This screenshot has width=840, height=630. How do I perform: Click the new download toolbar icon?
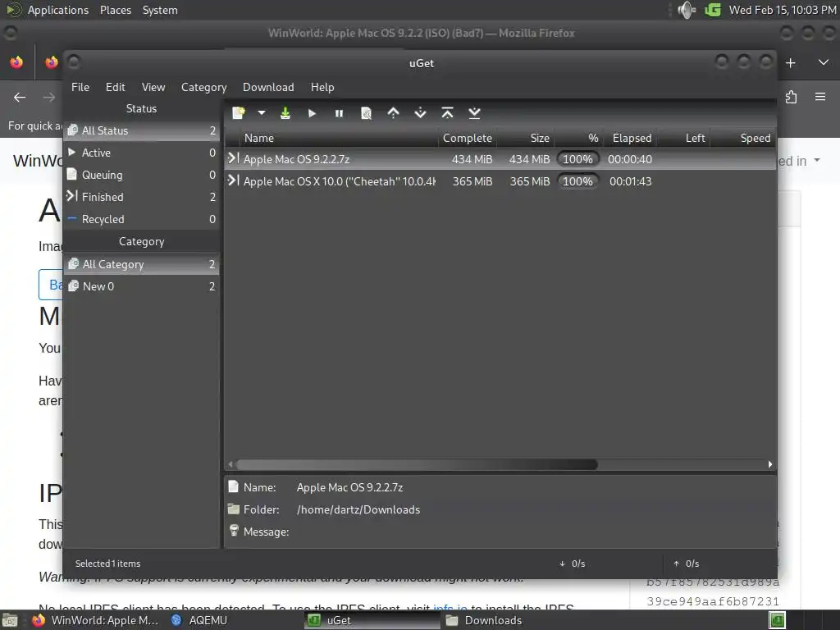[239, 113]
